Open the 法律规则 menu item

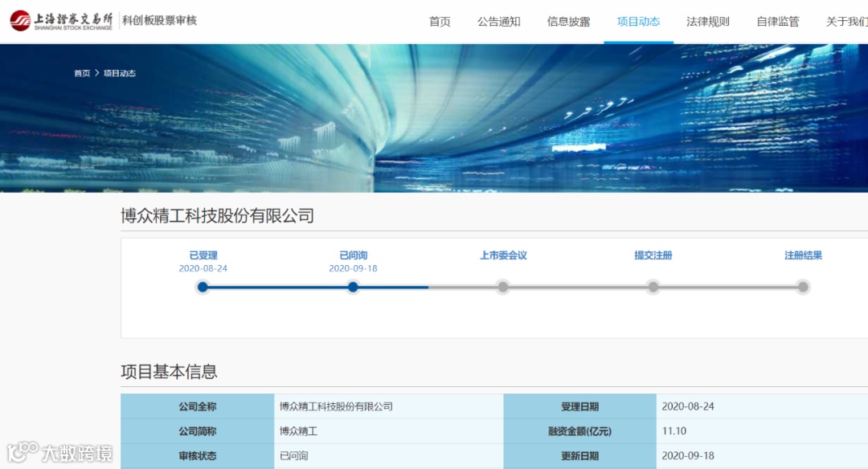(x=708, y=22)
